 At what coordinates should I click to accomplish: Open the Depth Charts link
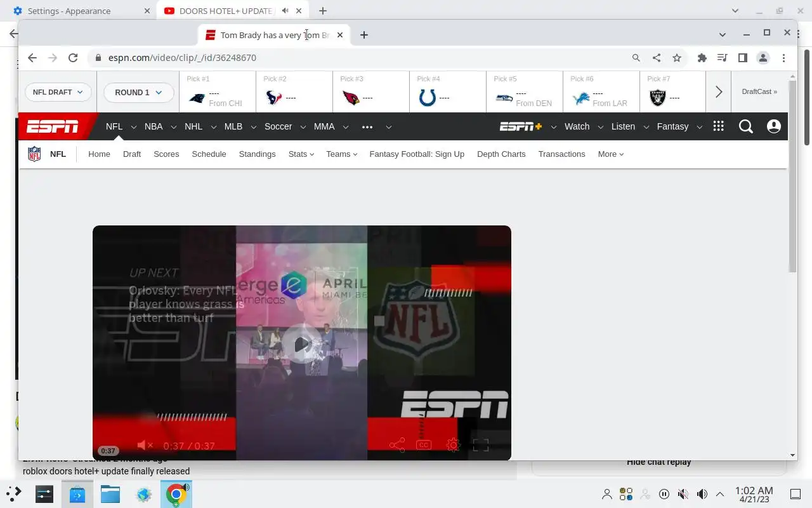point(501,154)
